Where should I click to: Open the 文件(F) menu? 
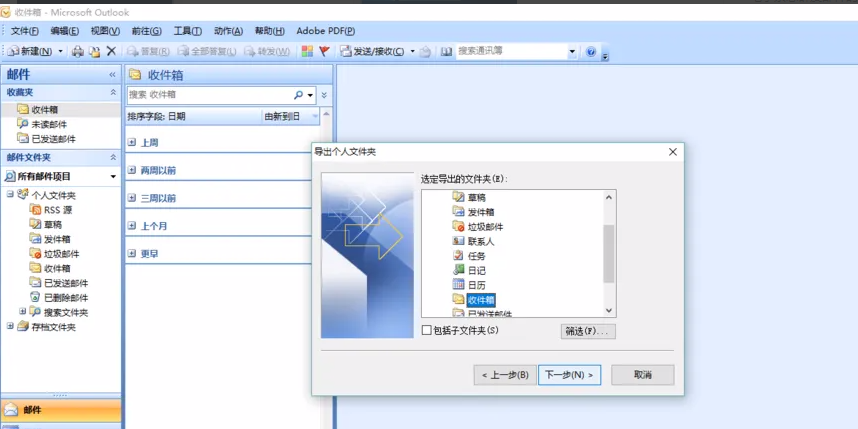pos(25,31)
